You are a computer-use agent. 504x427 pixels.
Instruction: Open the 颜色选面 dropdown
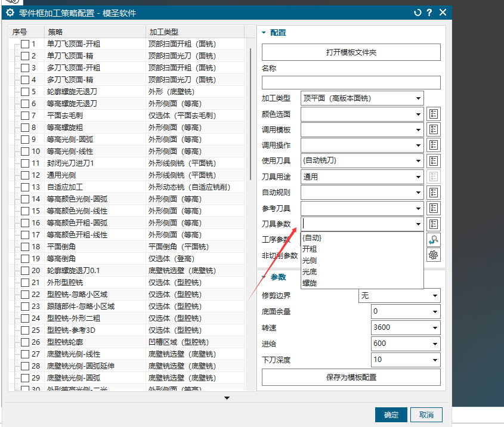(x=362, y=114)
